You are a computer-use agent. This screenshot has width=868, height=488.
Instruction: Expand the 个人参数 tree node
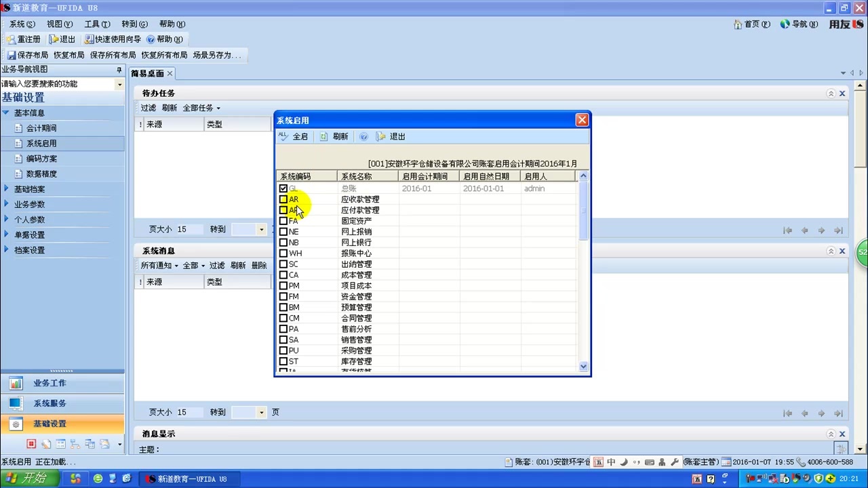click(x=6, y=220)
